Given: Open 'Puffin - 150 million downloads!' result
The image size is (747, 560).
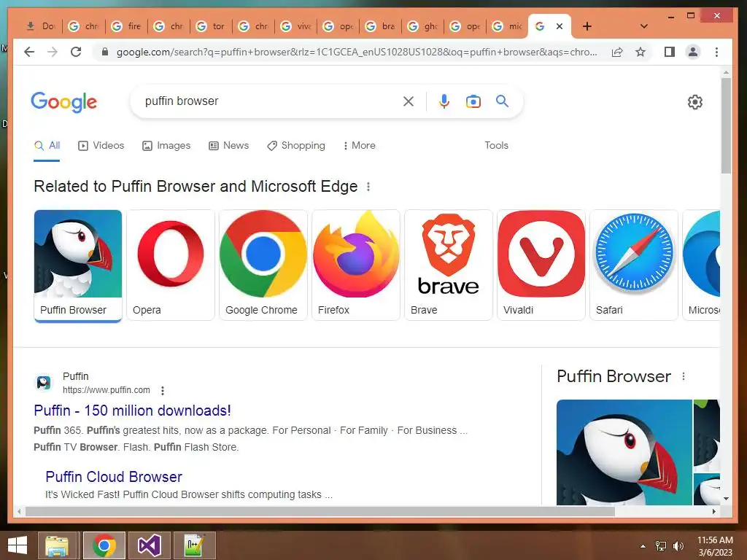Looking at the screenshot, I should point(133,411).
